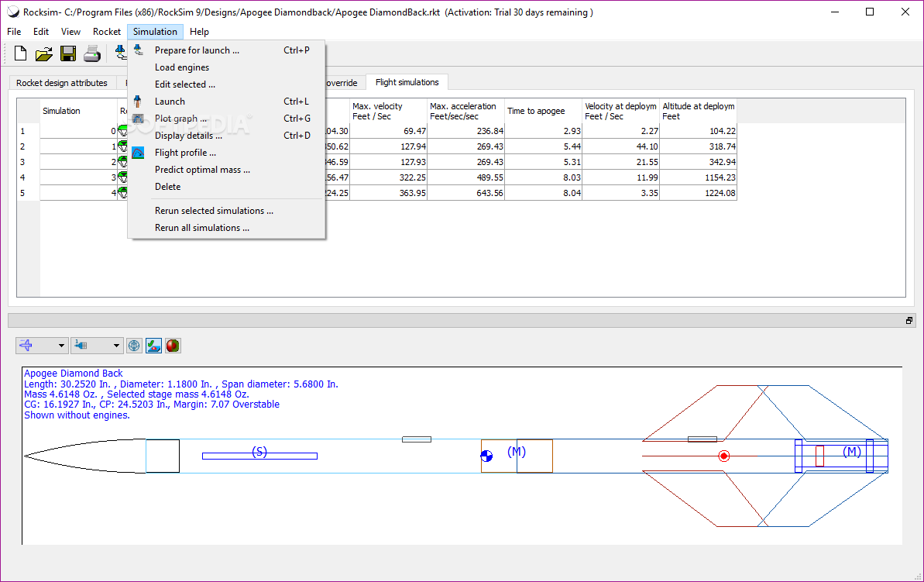924x582 pixels.
Task: Click the red CP marker on rocket
Action: pyautogui.click(x=724, y=456)
